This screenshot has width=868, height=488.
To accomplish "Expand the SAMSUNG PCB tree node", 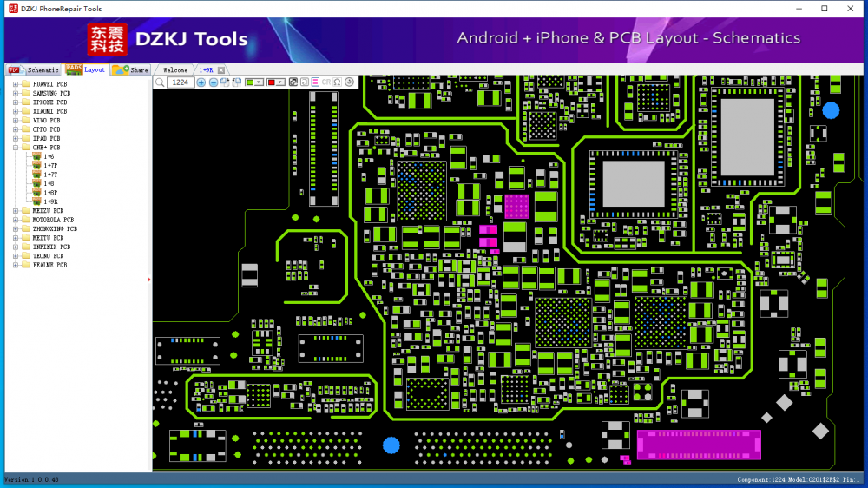I will [x=16, y=93].
